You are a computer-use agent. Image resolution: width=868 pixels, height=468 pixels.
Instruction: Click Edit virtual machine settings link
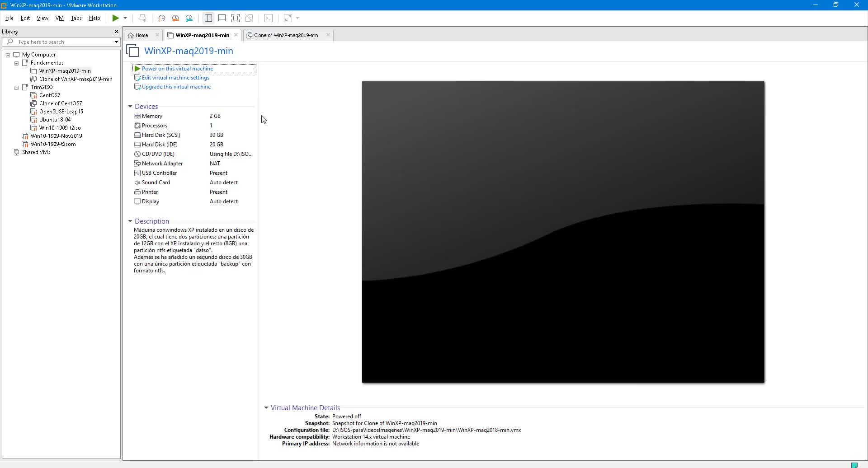[x=175, y=78]
